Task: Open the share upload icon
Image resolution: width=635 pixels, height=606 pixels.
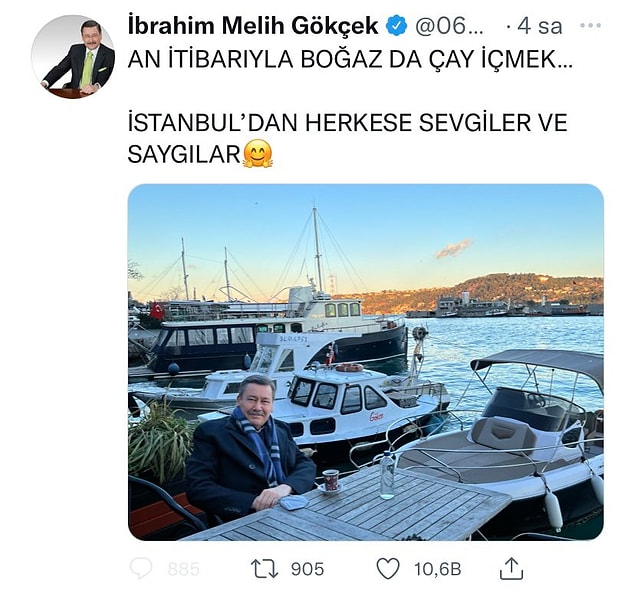Action: coord(511,568)
